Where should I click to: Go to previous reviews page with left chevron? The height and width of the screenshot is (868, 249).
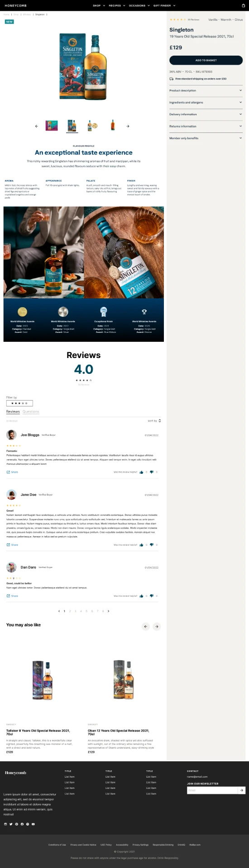click(x=59, y=611)
